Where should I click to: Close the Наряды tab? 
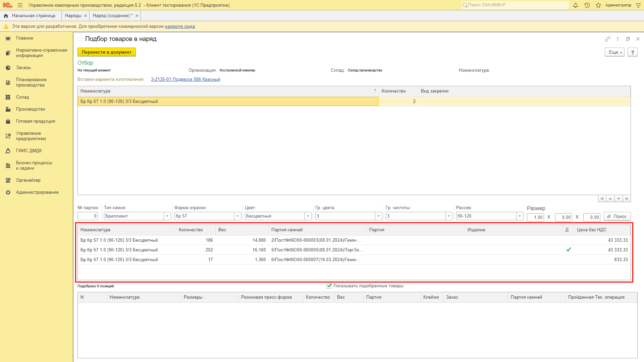pos(86,16)
